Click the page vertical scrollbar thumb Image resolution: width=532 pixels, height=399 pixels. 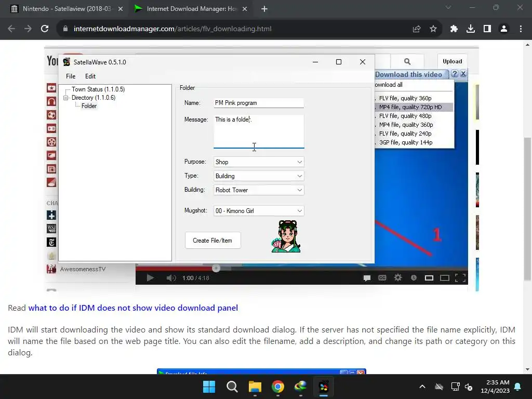(x=527, y=209)
